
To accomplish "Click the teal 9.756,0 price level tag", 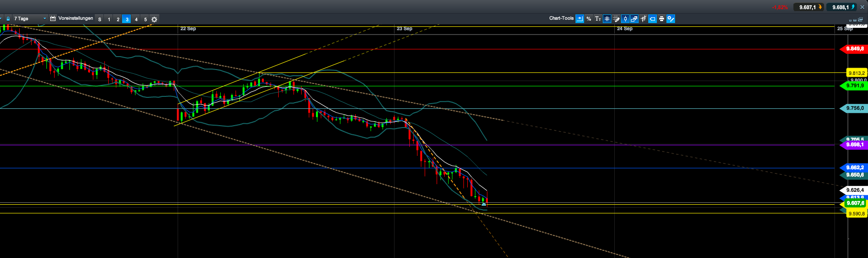I will 854,108.
